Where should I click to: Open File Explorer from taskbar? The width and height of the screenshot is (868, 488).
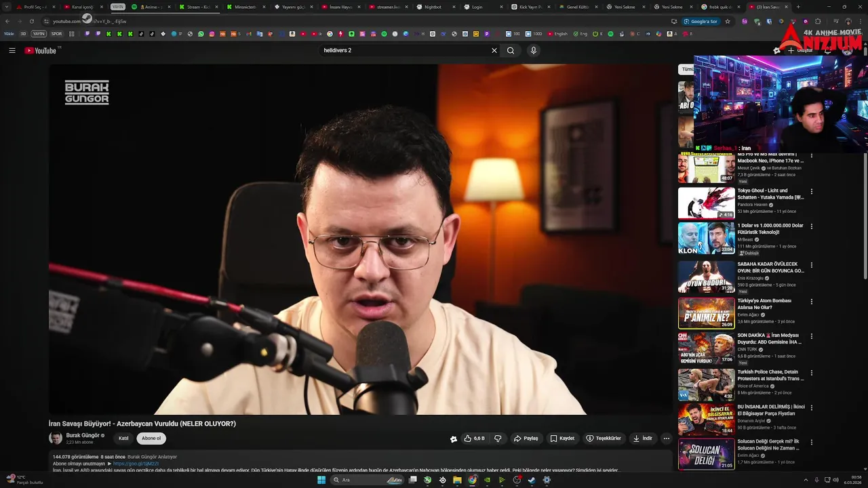457,480
